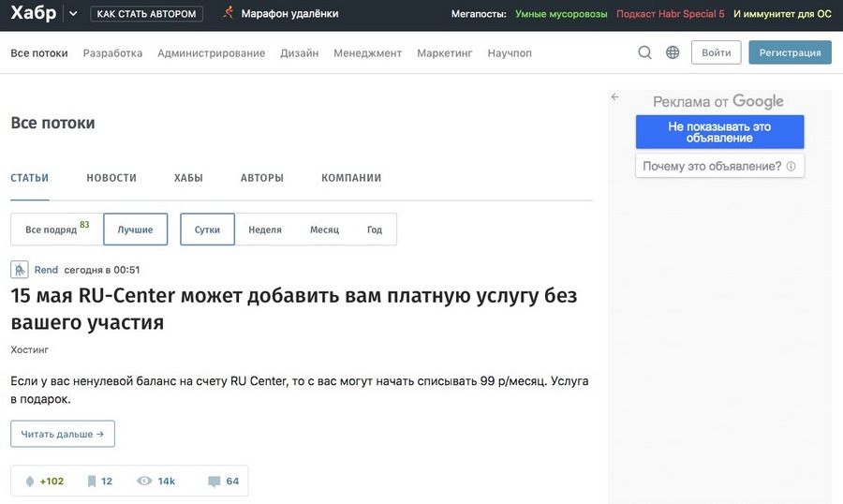Choose the Неделя period filter
Screen dimensions: 843x504
coord(264,230)
